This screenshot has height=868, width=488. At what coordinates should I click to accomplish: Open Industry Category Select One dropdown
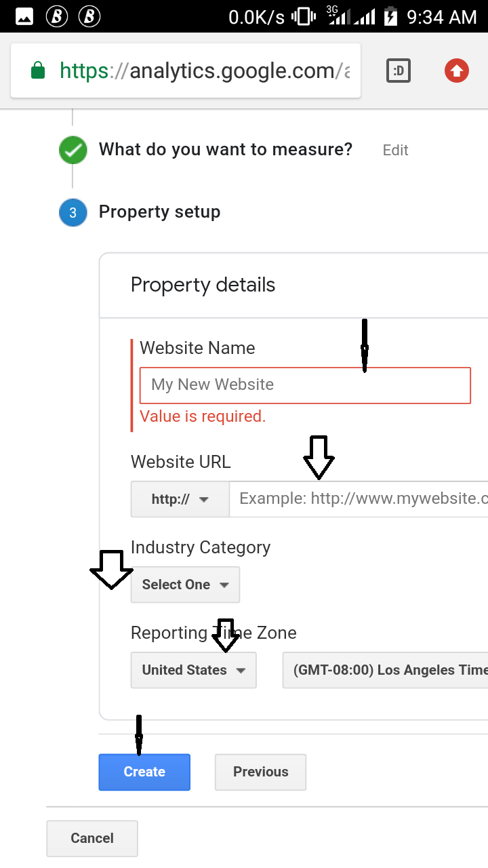click(185, 585)
